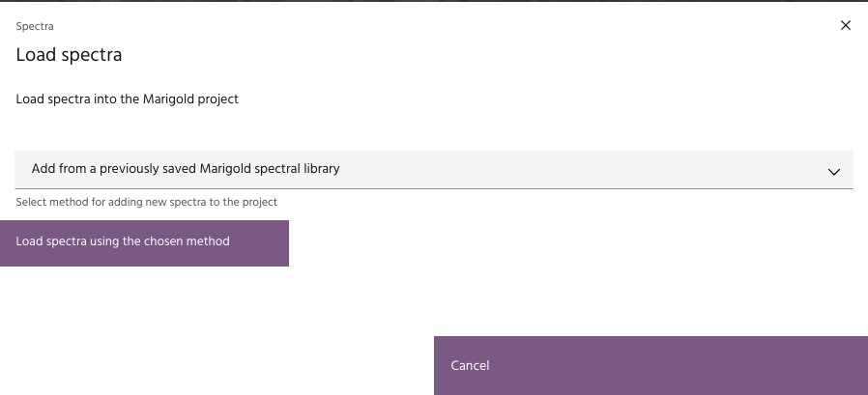
Task: Click the small 'Spectra' label above heading
Action: pos(35,26)
